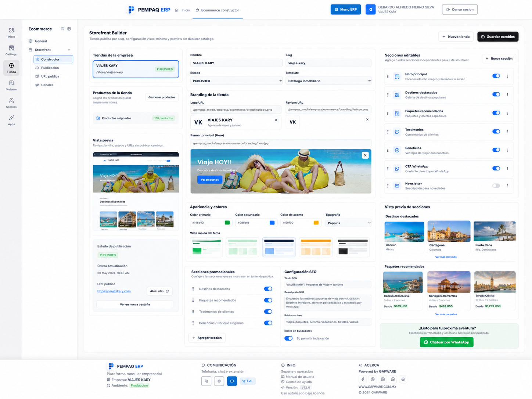This screenshot has height=399, width=532.
Task: Click the Gestionar productos button
Action: (162, 97)
